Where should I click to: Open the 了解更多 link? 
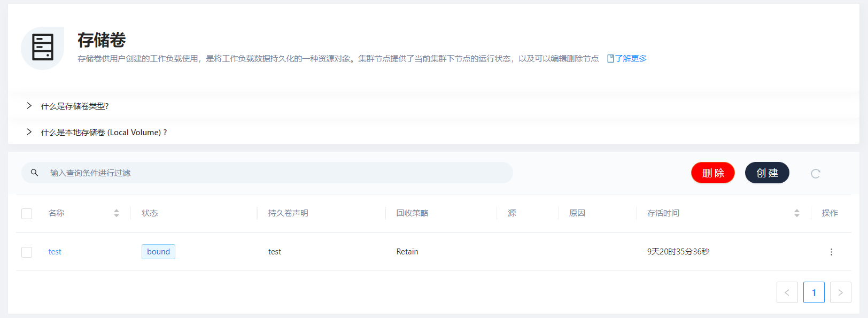[631, 58]
